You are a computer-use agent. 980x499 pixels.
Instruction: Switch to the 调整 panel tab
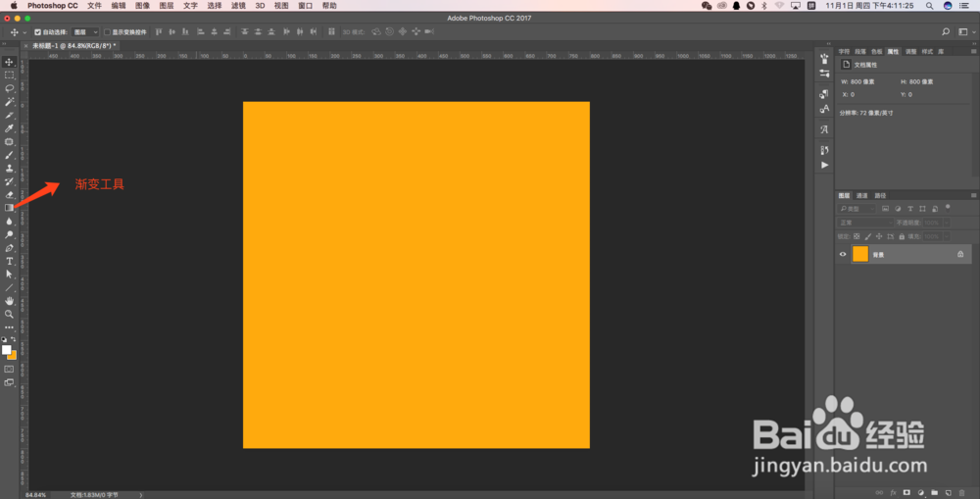point(910,51)
